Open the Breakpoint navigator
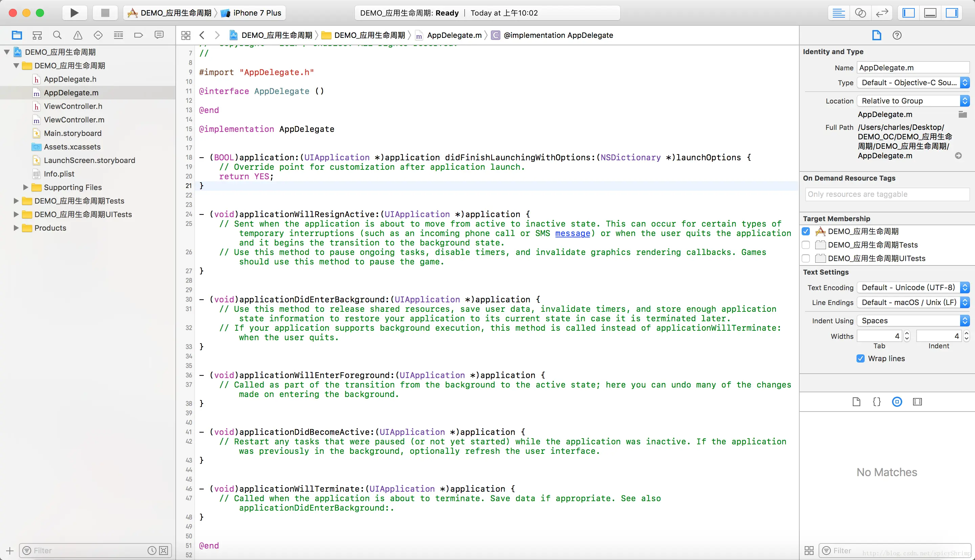The image size is (975, 560). [138, 36]
